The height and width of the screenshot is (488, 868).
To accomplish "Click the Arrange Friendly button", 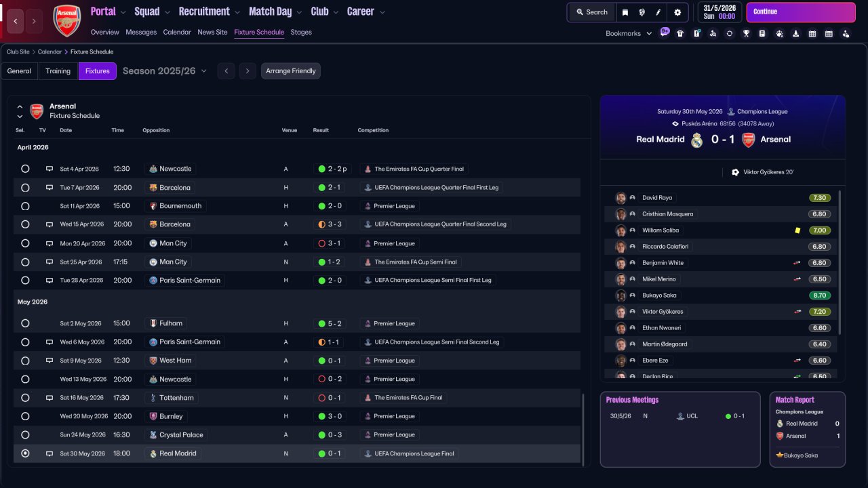I will tap(291, 71).
